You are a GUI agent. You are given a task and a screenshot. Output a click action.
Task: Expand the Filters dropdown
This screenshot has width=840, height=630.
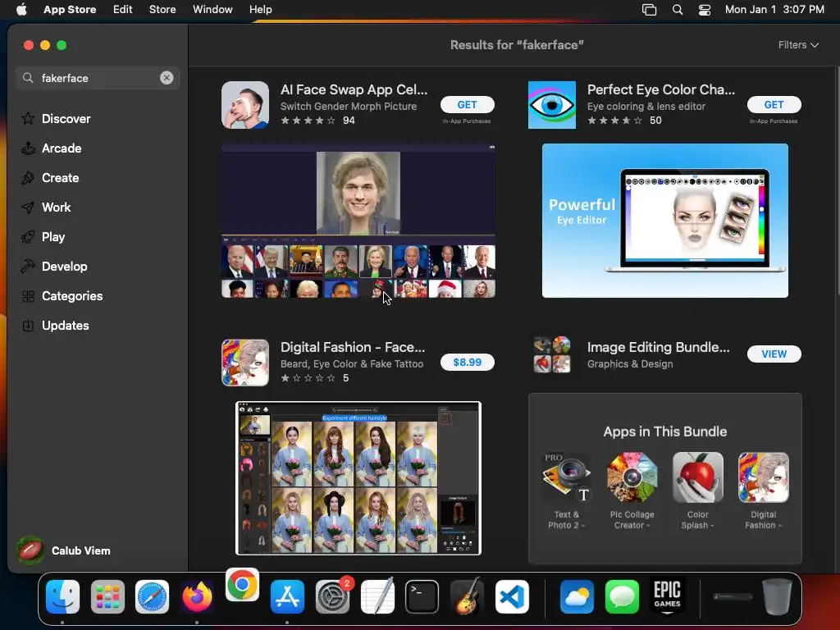798,45
